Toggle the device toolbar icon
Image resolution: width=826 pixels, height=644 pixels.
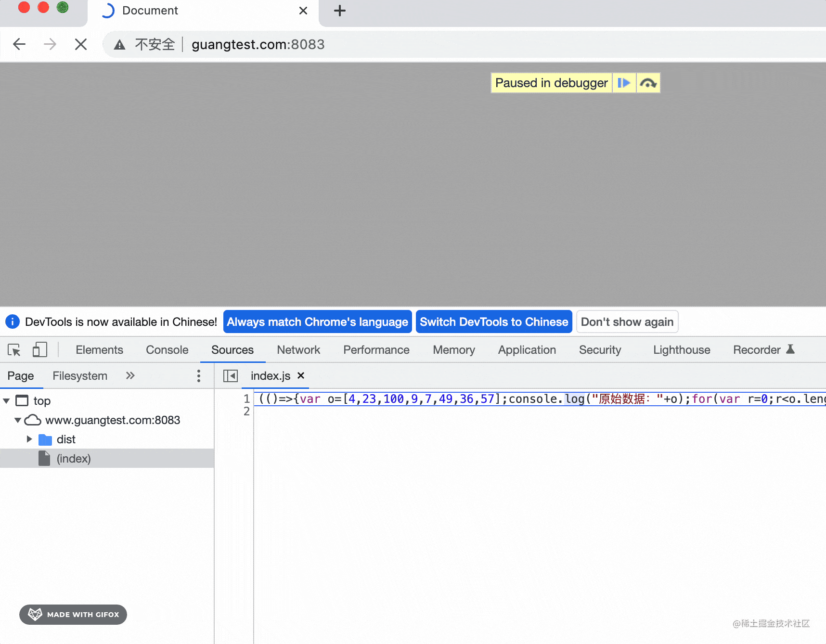click(x=39, y=350)
